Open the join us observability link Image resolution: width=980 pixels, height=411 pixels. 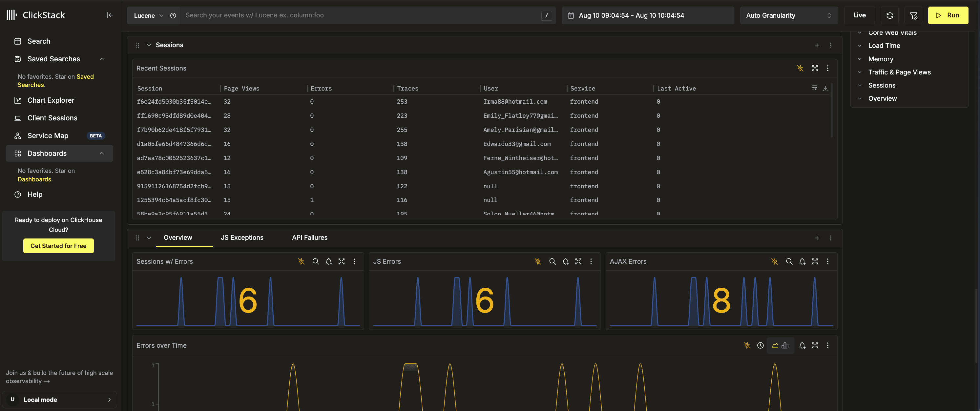click(59, 377)
